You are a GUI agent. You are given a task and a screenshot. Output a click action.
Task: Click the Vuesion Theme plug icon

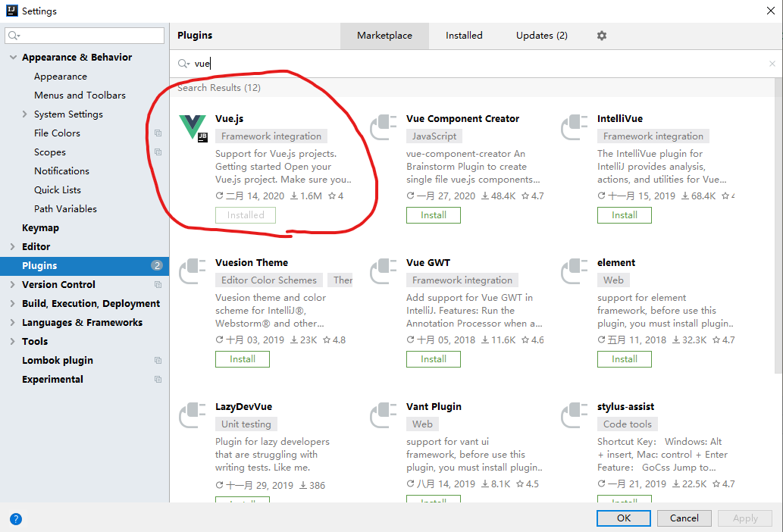click(x=193, y=271)
